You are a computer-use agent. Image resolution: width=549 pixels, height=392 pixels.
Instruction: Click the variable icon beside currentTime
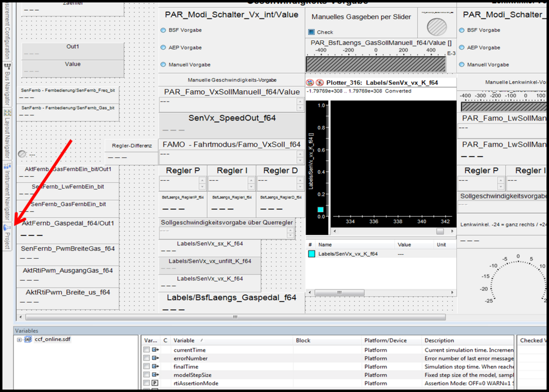pyautogui.click(x=155, y=350)
